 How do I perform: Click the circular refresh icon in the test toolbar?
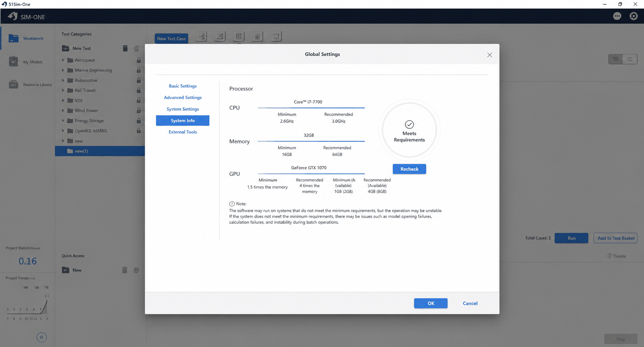tap(276, 37)
